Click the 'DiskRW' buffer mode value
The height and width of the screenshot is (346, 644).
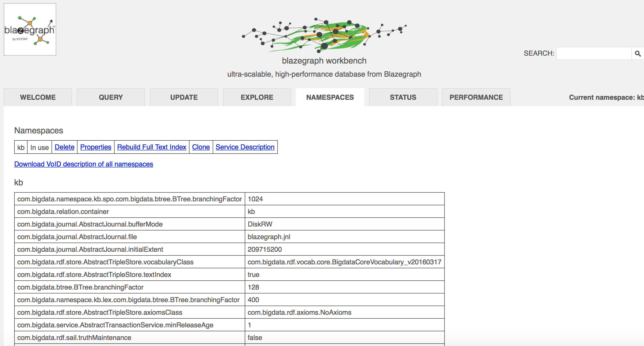click(345, 224)
